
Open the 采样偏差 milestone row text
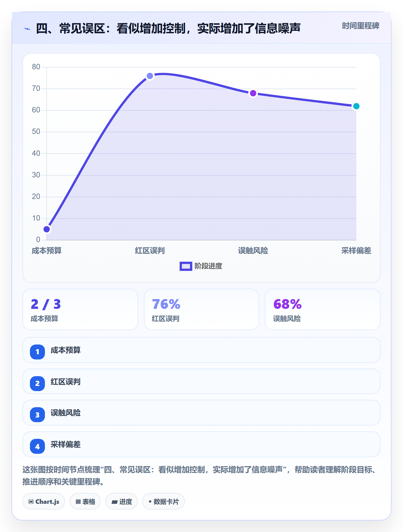coord(66,445)
